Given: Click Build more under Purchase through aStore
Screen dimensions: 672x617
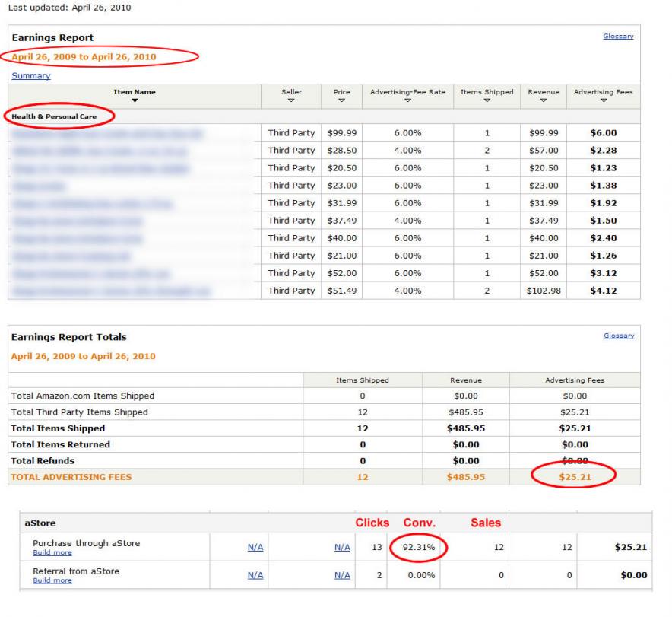Looking at the screenshot, I should point(52,552).
